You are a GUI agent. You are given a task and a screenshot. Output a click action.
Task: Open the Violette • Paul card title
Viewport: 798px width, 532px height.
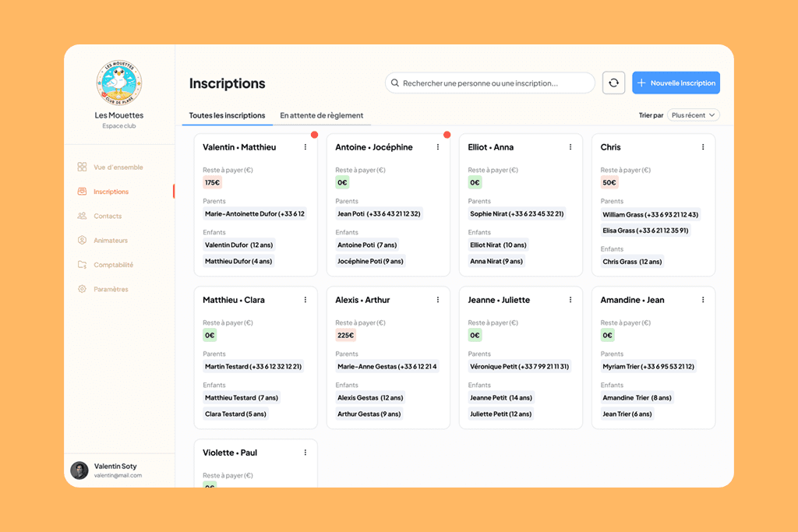tap(230, 453)
